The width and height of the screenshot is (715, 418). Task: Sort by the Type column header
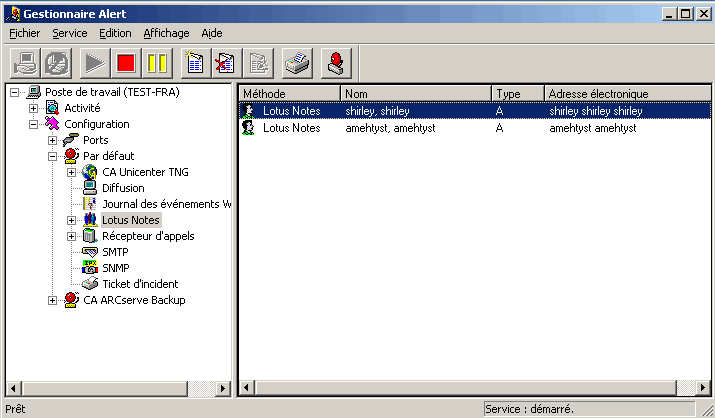[518, 93]
